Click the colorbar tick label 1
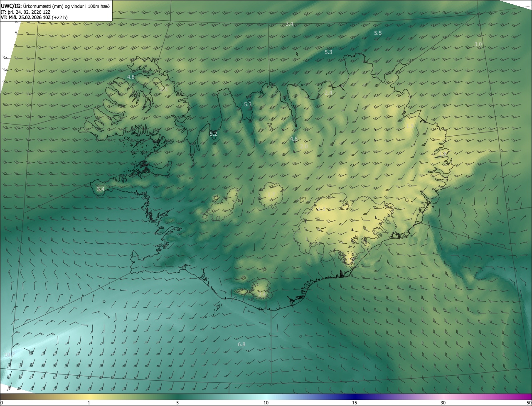 89,403
